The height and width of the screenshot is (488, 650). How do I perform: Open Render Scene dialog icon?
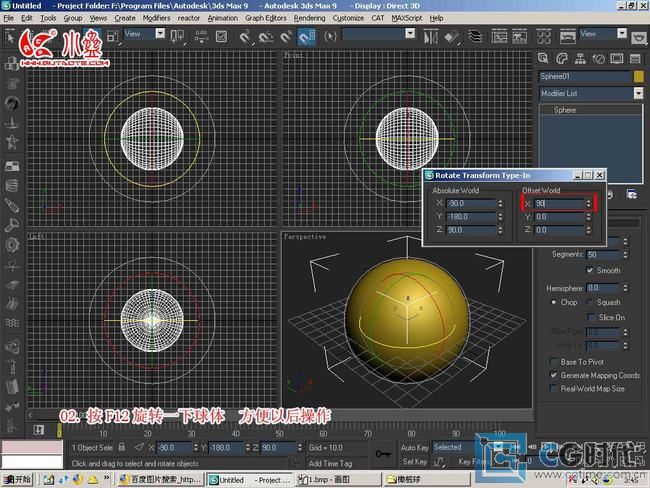point(568,37)
